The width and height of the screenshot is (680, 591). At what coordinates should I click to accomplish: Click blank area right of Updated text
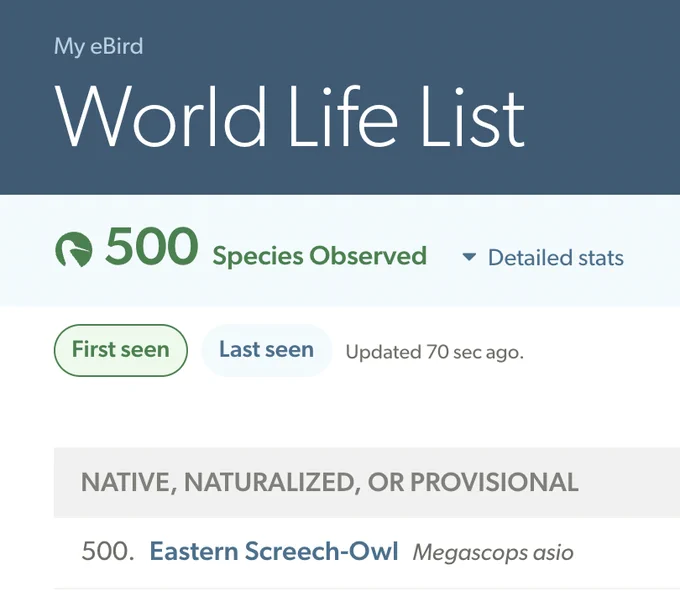(603, 351)
